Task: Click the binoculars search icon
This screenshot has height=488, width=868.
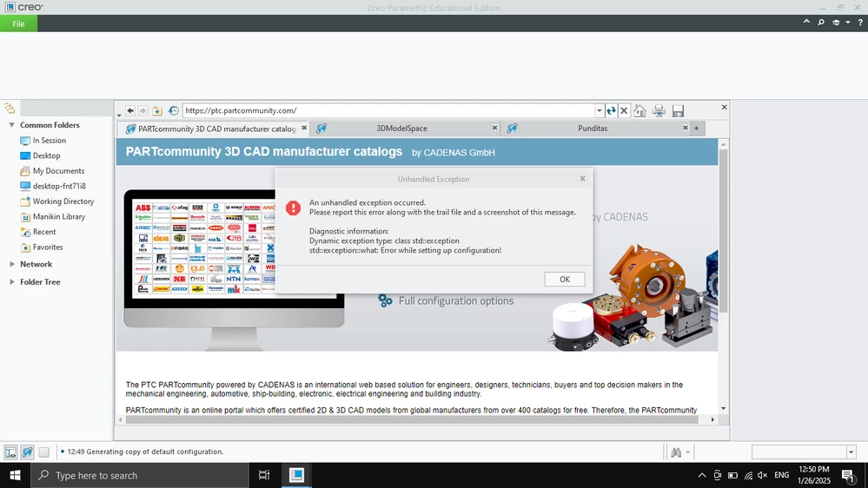Action: click(676, 452)
